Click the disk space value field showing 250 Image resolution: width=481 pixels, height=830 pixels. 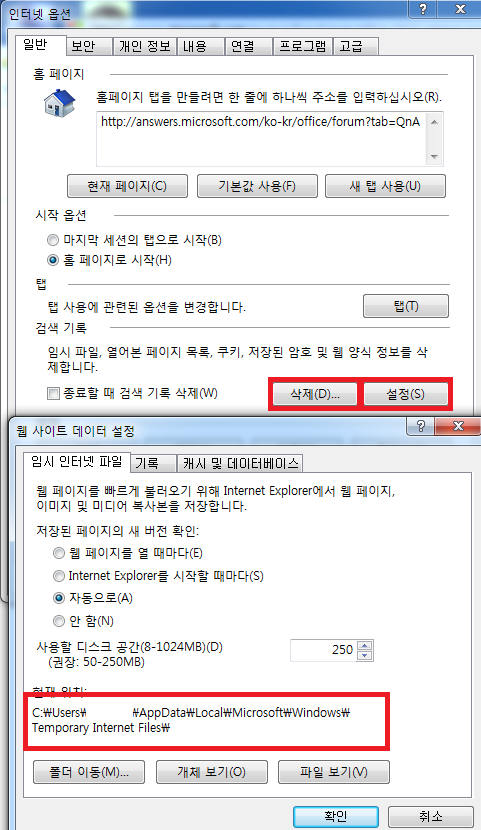(324, 650)
